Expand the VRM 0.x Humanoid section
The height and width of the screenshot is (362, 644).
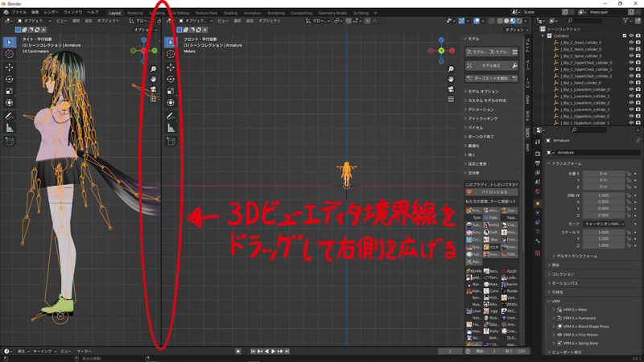click(x=579, y=318)
